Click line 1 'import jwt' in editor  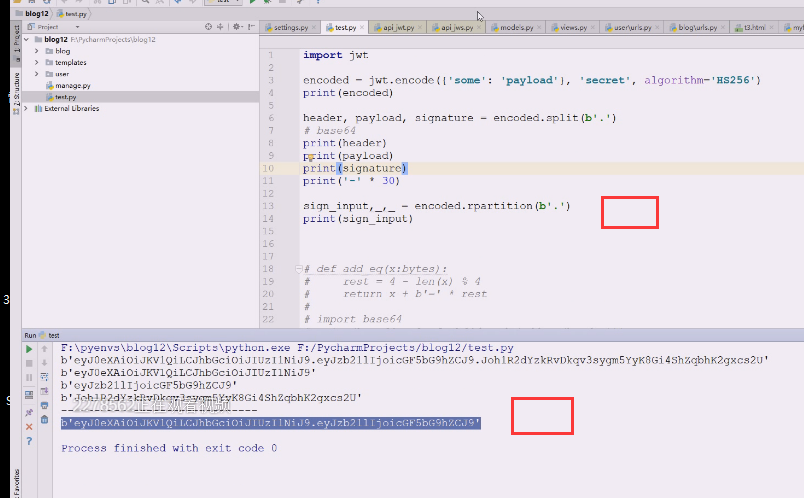click(335, 55)
